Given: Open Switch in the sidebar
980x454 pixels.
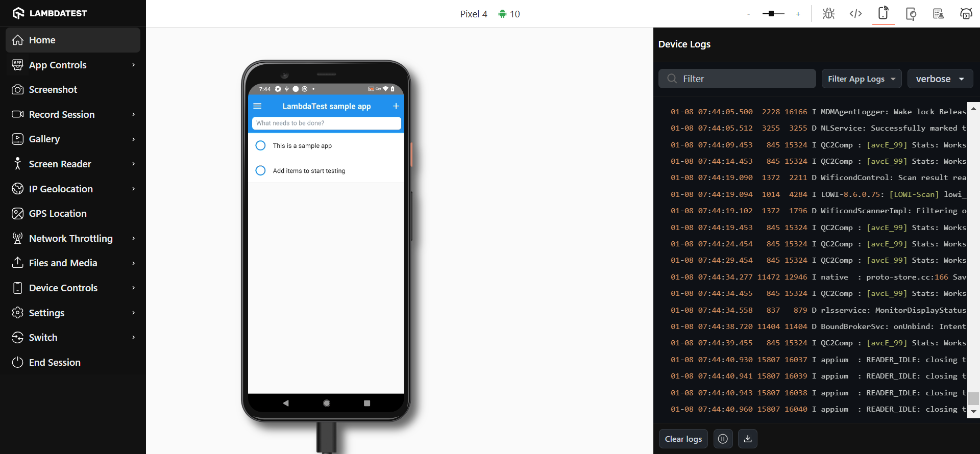Looking at the screenshot, I should (73, 337).
